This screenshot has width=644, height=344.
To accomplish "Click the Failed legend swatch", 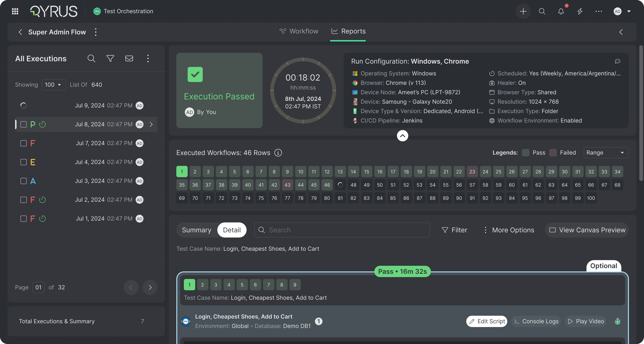I will tap(553, 153).
